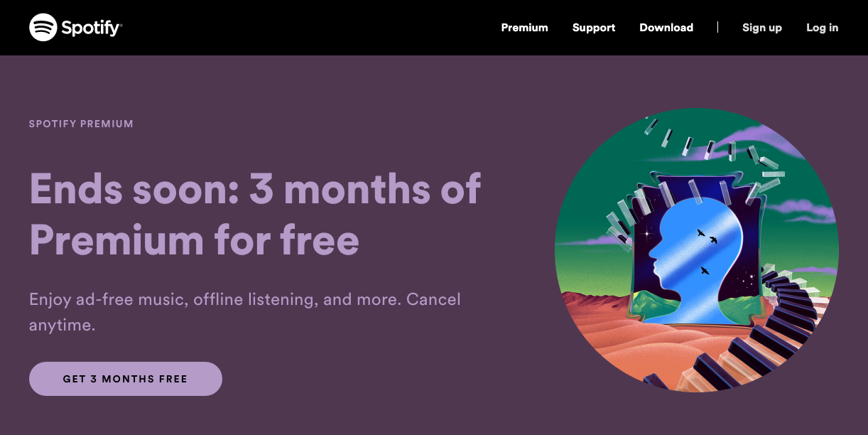Select Log in in the header
This screenshot has height=435, width=868.
click(822, 28)
